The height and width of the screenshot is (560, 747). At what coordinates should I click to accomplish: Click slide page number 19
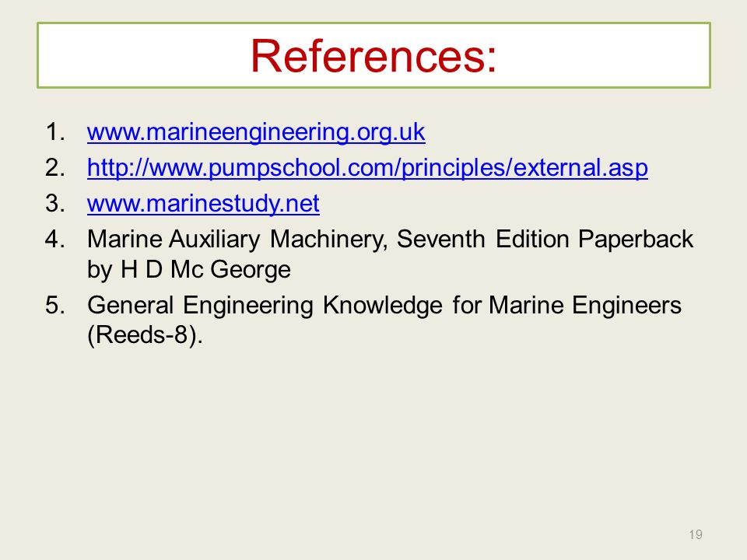pos(696,534)
